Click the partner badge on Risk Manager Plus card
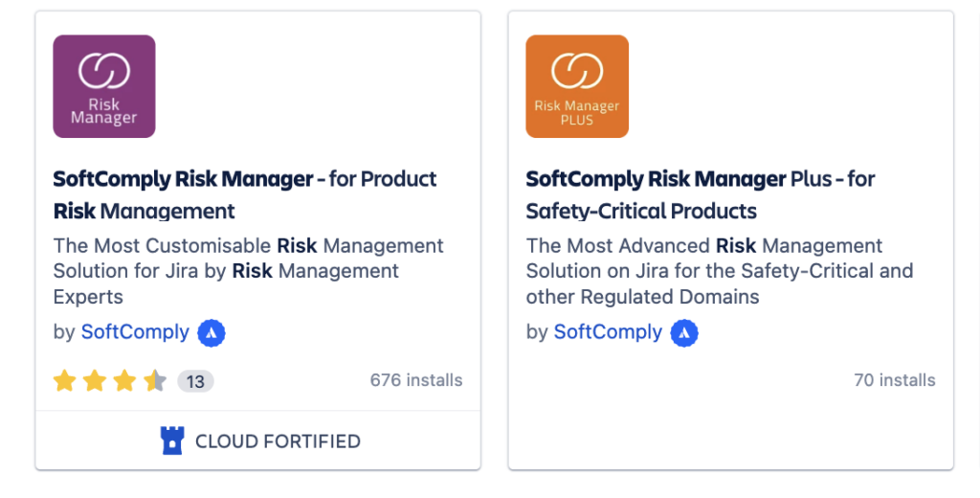Screen dimensions: 980x498 pos(684,333)
